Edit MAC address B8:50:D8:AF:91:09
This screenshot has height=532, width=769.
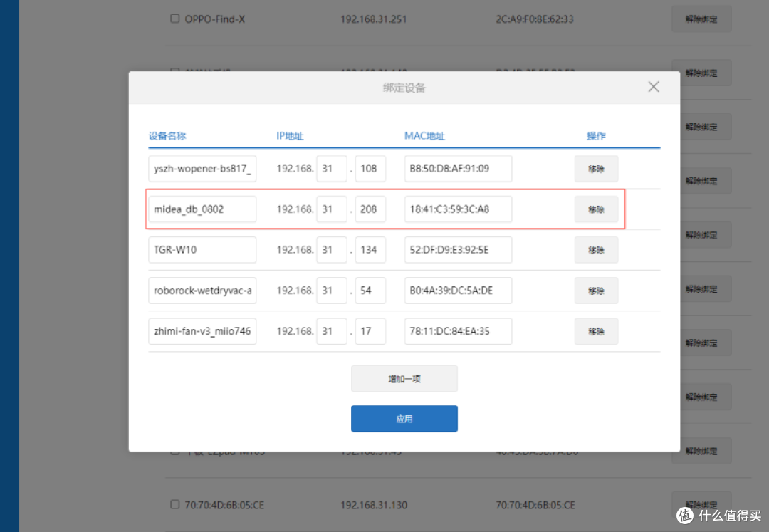point(458,169)
